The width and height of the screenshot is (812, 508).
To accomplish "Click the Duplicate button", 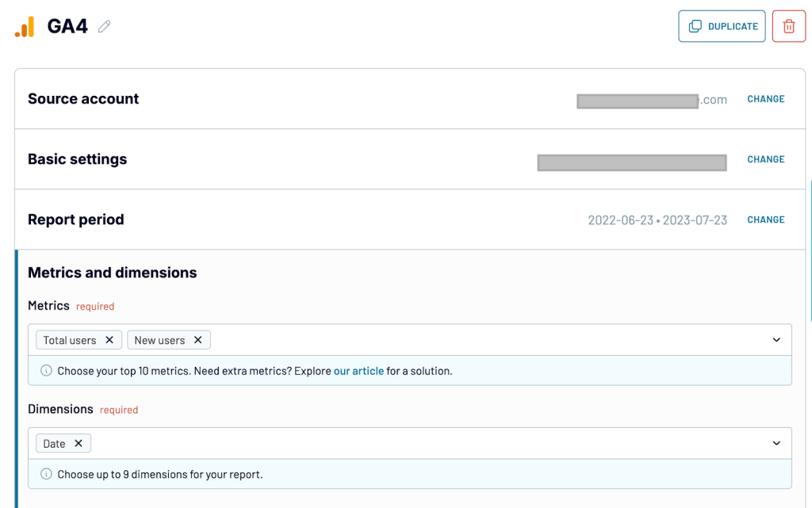I will 722,26.
